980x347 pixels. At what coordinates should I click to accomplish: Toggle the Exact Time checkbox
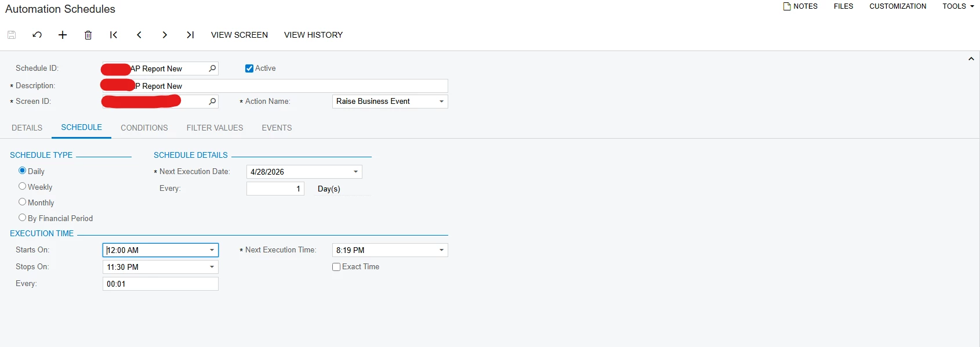click(336, 267)
